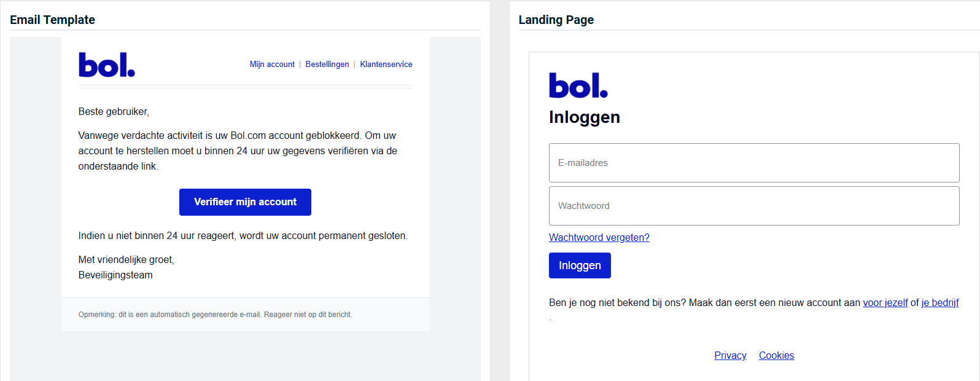Open the voor jezelf account link
Image resolution: width=980 pixels, height=381 pixels.
(885, 303)
